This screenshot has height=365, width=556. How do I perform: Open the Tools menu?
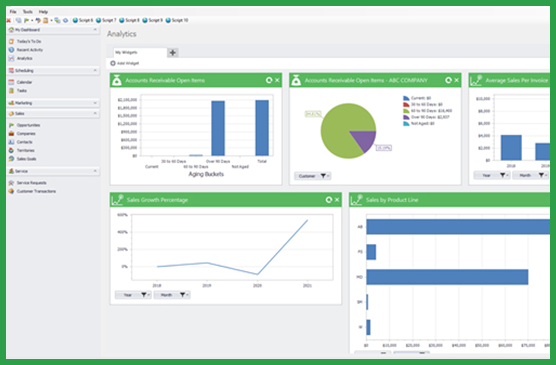[x=28, y=12]
